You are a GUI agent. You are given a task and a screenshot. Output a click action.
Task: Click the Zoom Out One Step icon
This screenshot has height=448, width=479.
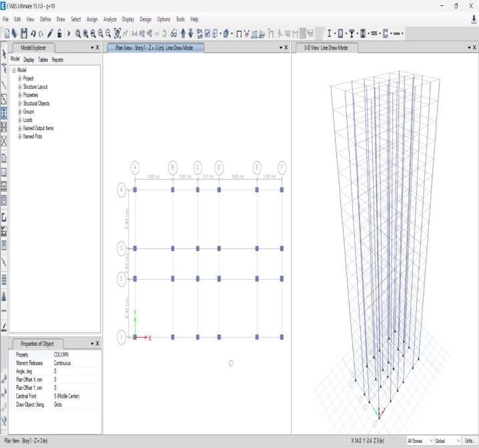click(108, 33)
